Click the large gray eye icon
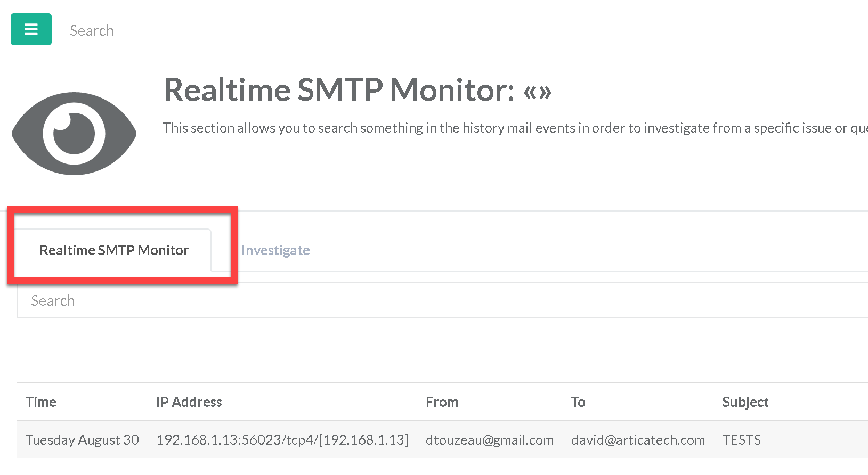Image resolution: width=868 pixels, height=475 pixels. [x=74, y=133]
